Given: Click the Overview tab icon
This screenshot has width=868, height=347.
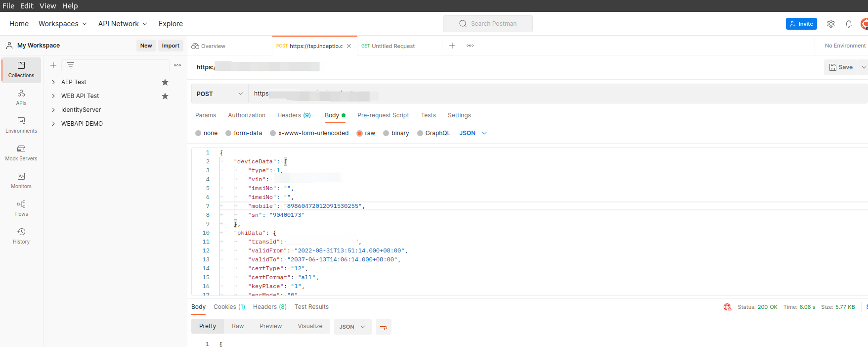Looking at the screenshot, I should [195, 46].
